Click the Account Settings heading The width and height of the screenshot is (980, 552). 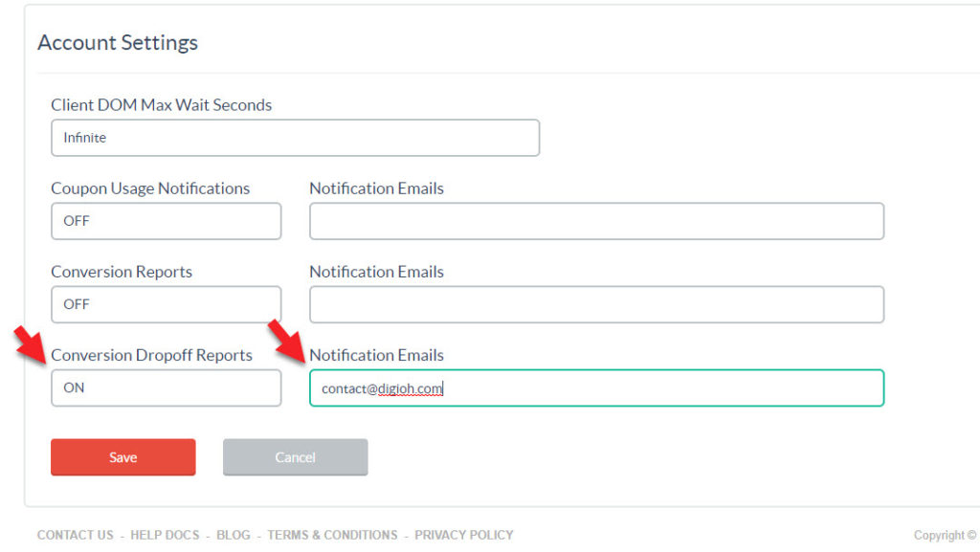118,42
